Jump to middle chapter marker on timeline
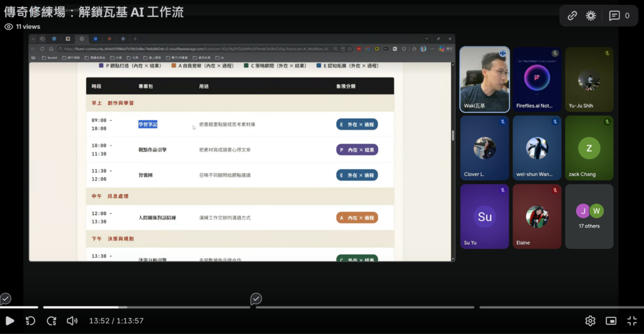Viewport: 644px width, 334px height. 256,299
